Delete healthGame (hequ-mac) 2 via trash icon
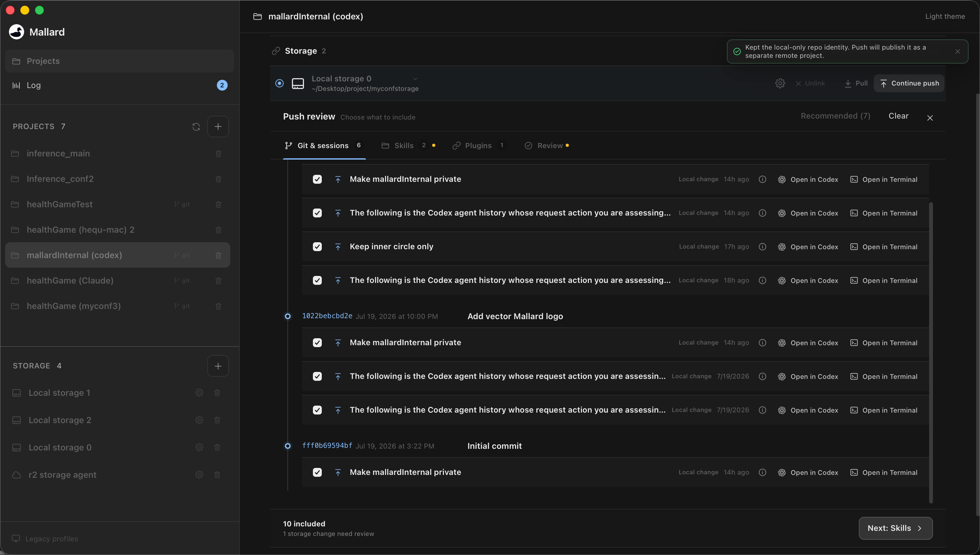 pos(218,230)
